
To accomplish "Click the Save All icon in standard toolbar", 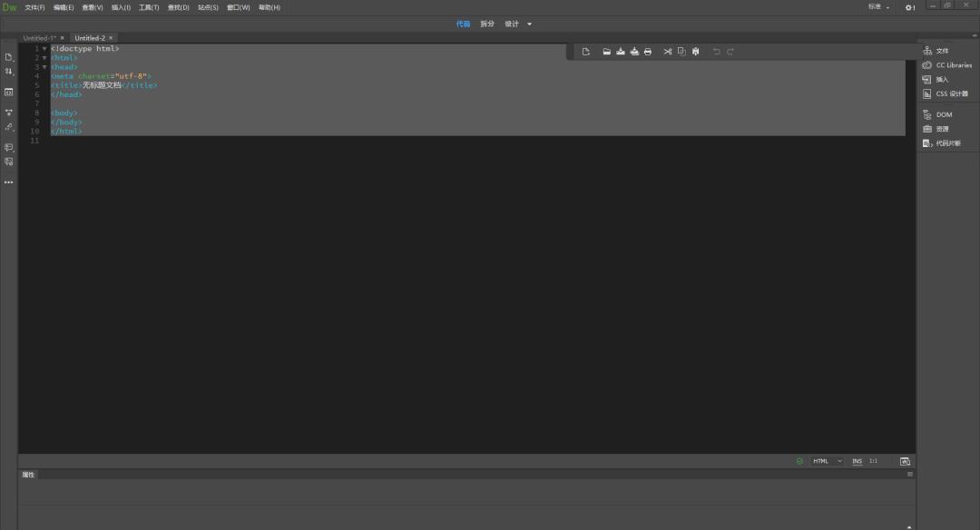I will click(x=634, y=52).
